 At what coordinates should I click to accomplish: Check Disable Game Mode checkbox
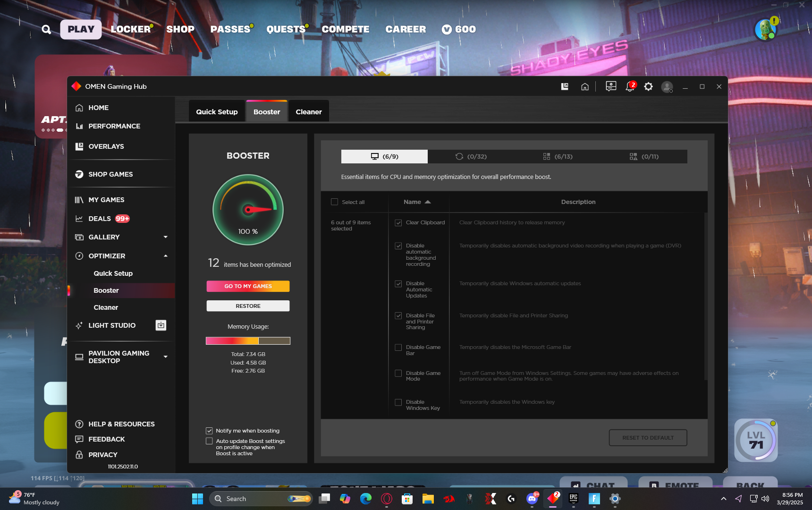(x=398, y=374)
